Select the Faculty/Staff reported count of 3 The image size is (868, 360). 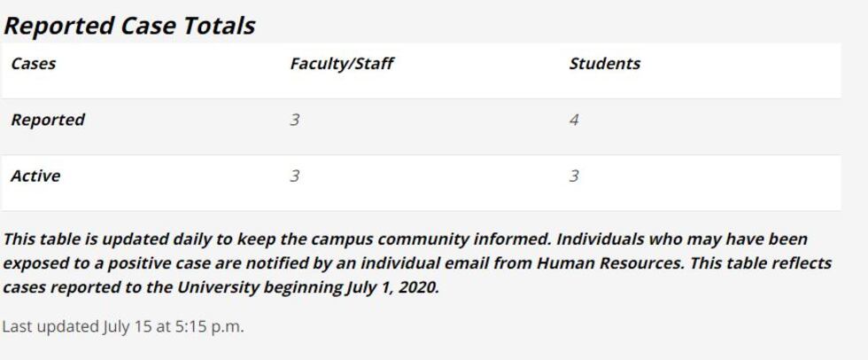294,120
